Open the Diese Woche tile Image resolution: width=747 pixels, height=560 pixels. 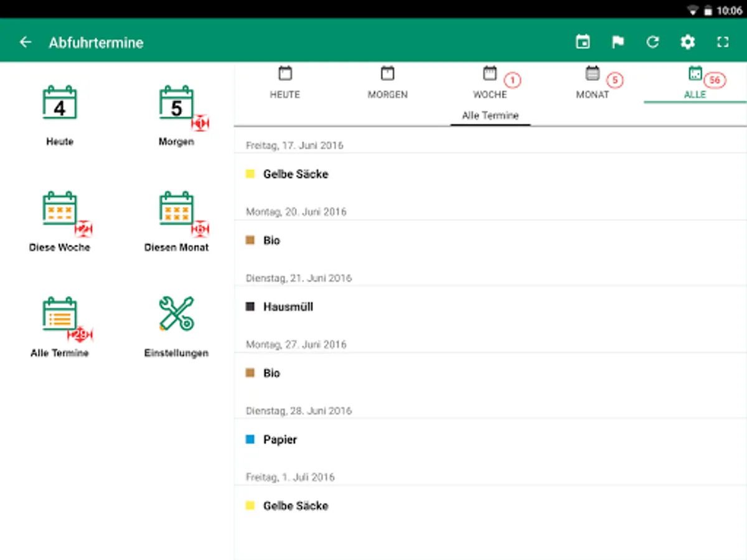tap(60, 222)
